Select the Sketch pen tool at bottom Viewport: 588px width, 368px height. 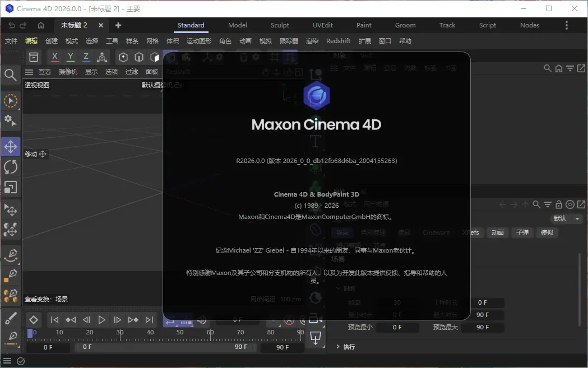(x=11, y=338)
